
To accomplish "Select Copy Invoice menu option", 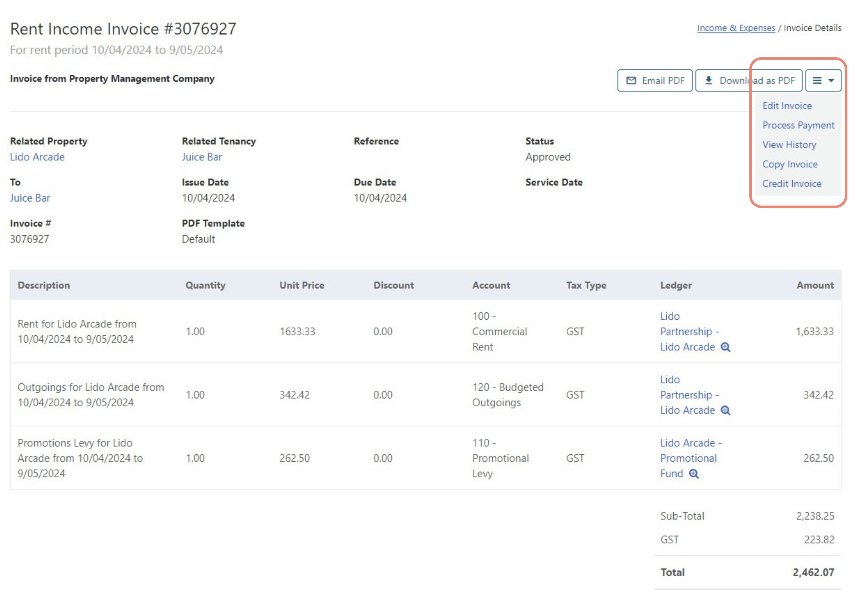I will pyautogui.click(x=790, y=164).
